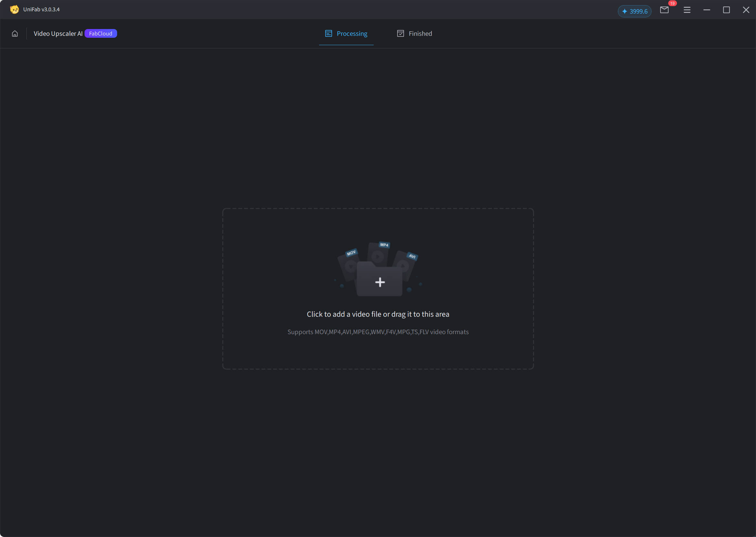Click "Click to add a video file" text
The image size is (756, 537).
378,314
